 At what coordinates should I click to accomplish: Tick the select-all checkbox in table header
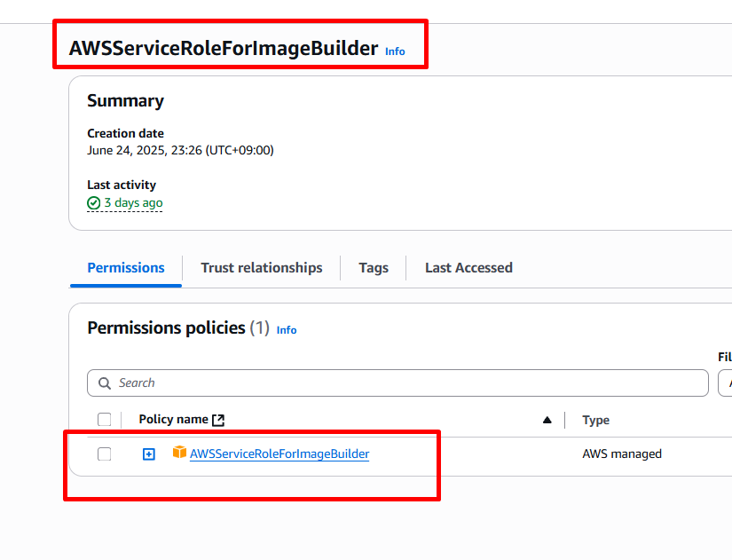[105, 420]
